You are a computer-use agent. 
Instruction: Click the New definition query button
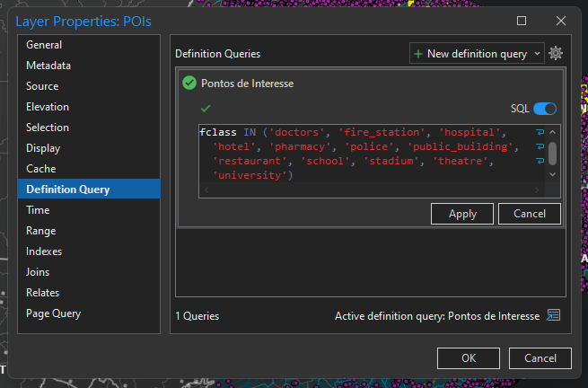[470, 54]
